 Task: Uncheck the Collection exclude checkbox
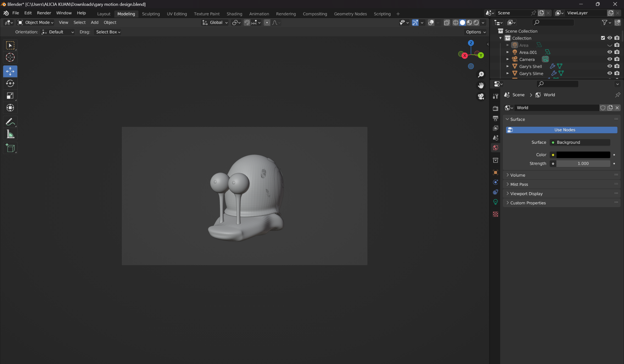602,38
